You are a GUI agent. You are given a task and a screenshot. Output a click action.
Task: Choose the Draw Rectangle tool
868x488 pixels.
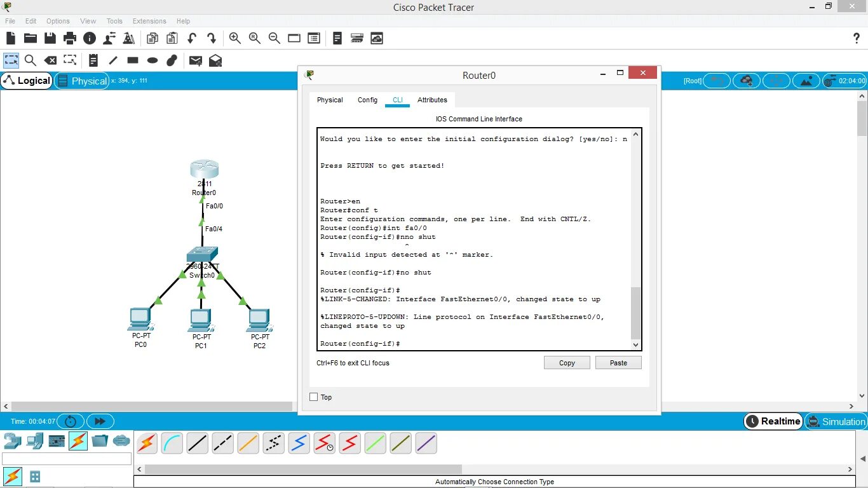click(133, 60)
